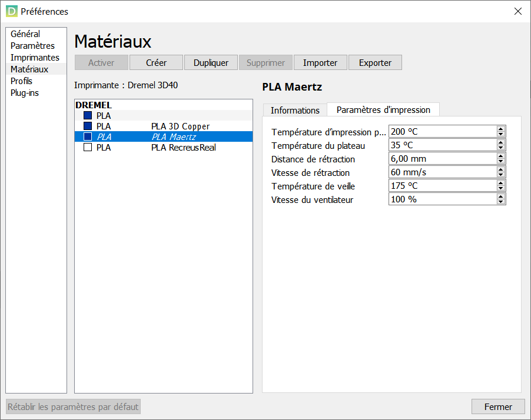Decrease Vitesse de rétraction with down arrow
Image resolution: width=531 pixels, height=420 pixels.
(x=501, y=175)
